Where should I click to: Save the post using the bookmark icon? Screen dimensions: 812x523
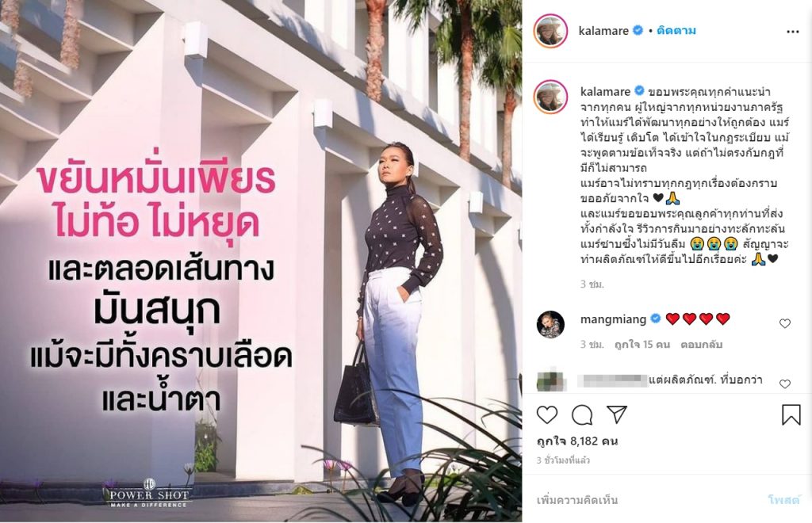pos(791,414)
